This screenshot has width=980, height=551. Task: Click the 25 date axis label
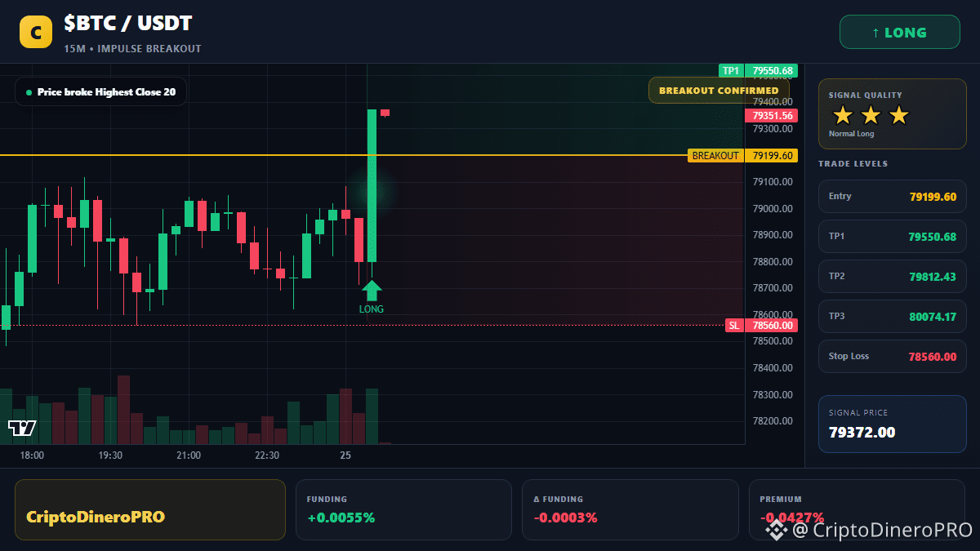pyautogui.click(x=345, y=455)
